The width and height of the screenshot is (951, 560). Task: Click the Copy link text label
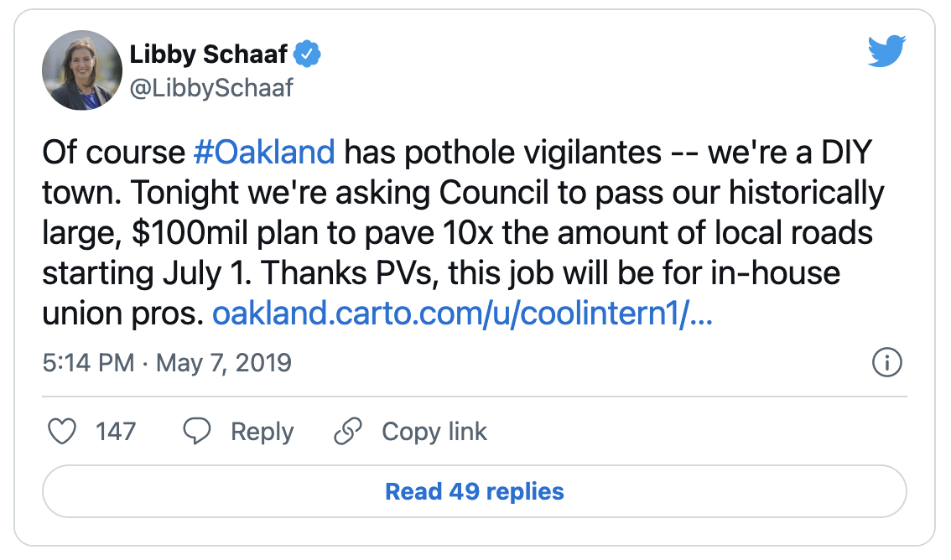click(x=434, y=432)
